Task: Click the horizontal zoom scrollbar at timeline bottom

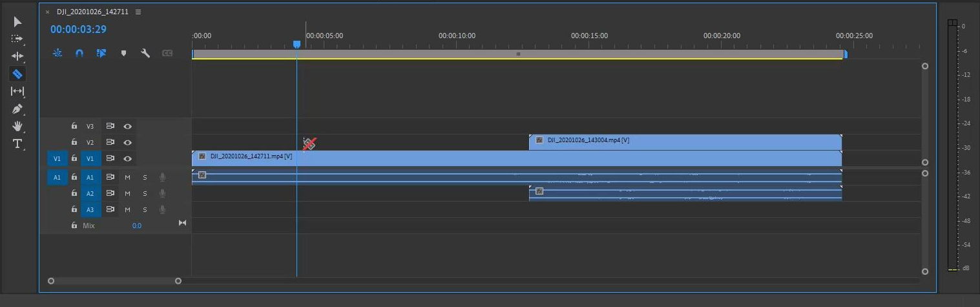Action: point(115,281)
